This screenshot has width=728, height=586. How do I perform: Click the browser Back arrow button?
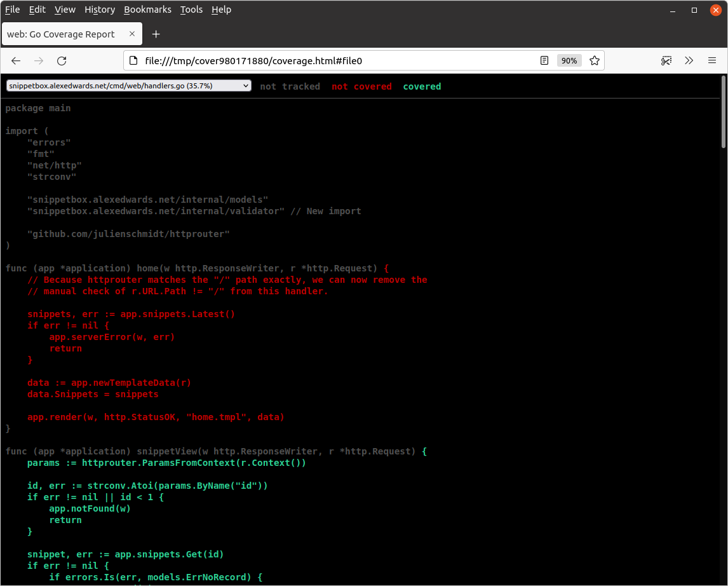pyautogui.click(x=16, y=60)
